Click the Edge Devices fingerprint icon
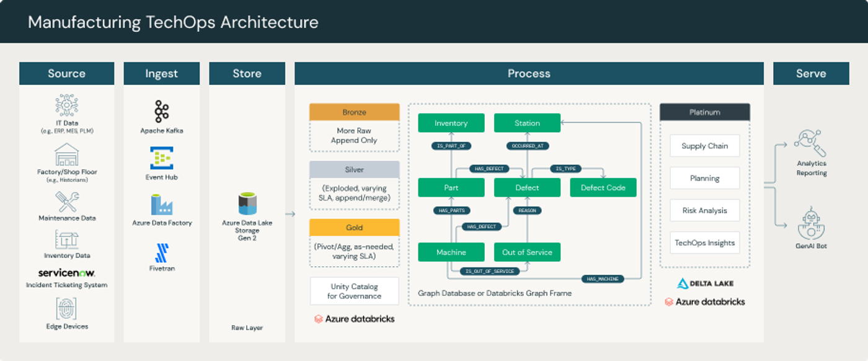This screenshot has width=868, height=361. pyautogui.click(x=67, y=309)
